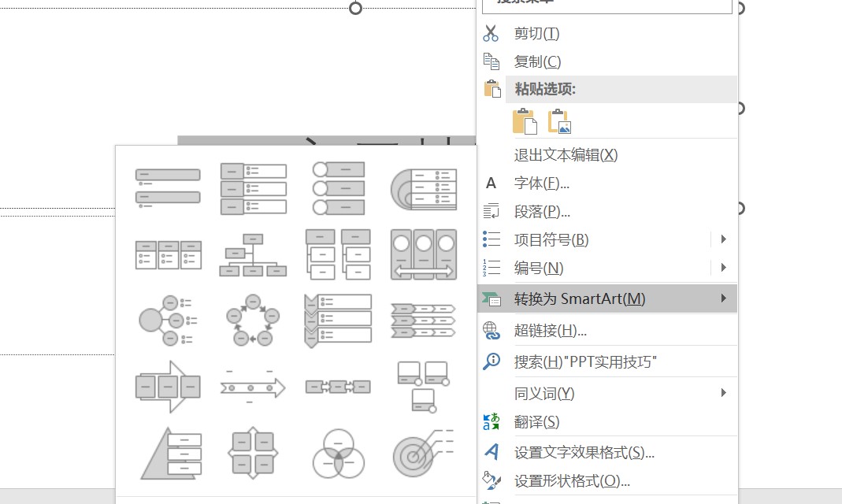Choose the target list SmartArt layout
This screenshot has width=842, height=504.
(x=423, y=453)
